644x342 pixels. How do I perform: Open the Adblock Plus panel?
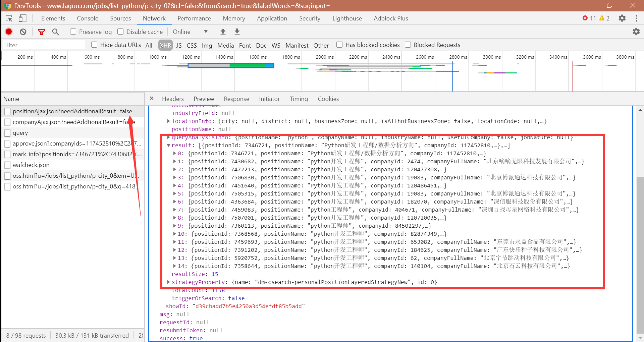(x=391, y=18)
